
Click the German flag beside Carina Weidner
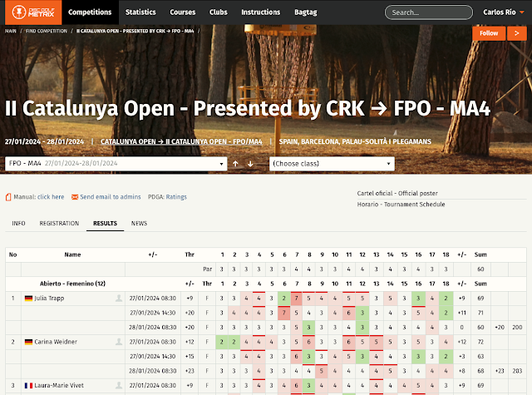28,342
